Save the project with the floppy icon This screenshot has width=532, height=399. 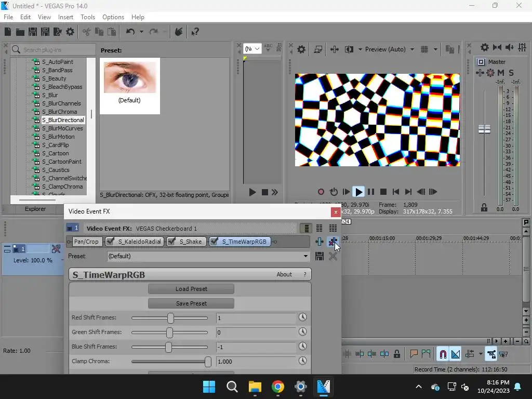pyautogui.click(x=33, y=32)
